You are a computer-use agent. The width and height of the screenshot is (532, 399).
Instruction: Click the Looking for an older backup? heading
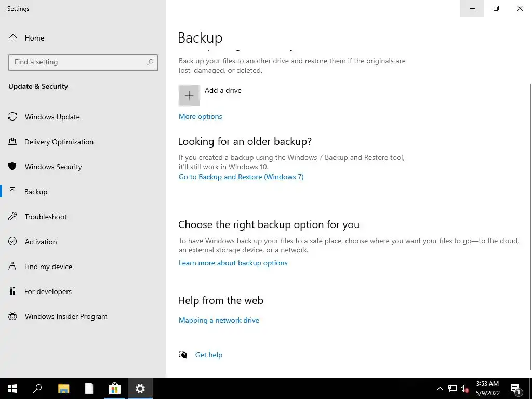245,141
